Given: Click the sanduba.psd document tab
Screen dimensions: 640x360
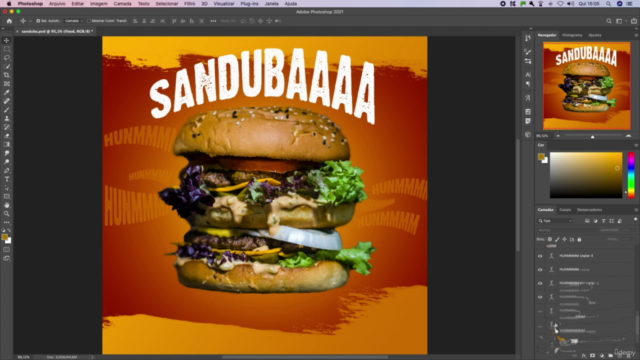Looking at the screenshot, I should tap(56, 31).
